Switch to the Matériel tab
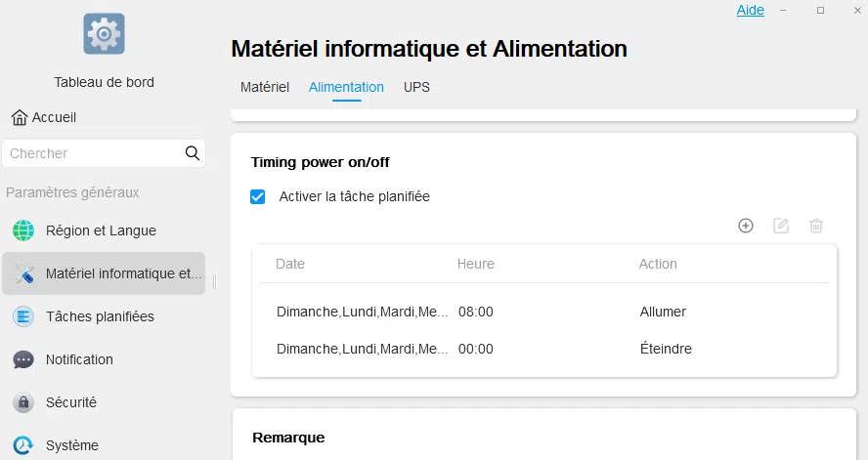868x460 pixels. coord(265,87)
